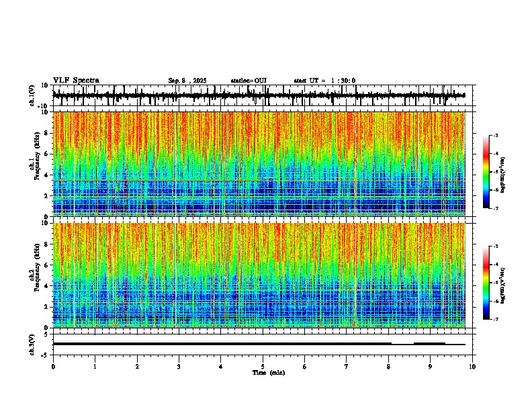The height and width of the screenshot is (411, 532).
Task: Click the "Time (min)" axis label
Action: coord(269,373)
